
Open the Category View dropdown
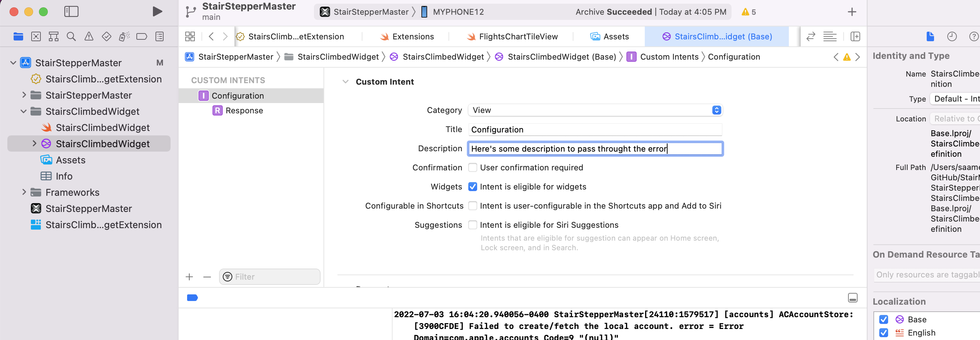click(595, 110)
